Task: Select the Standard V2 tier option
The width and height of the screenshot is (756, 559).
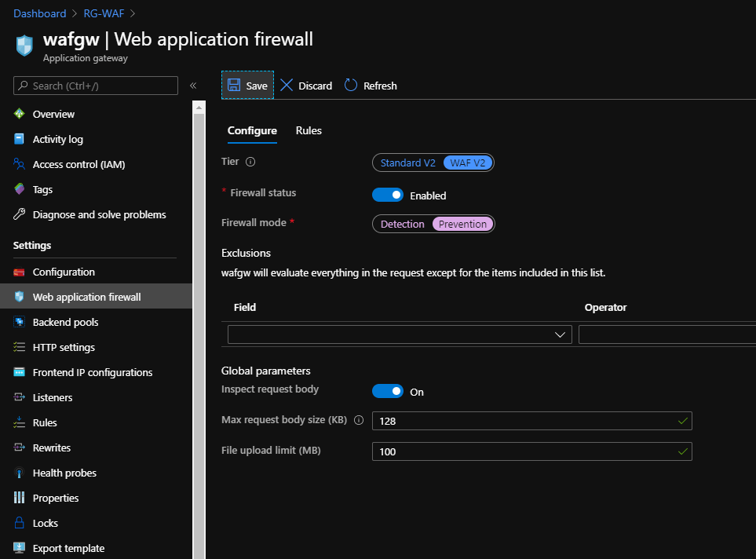Action: (x=407, y=163)
